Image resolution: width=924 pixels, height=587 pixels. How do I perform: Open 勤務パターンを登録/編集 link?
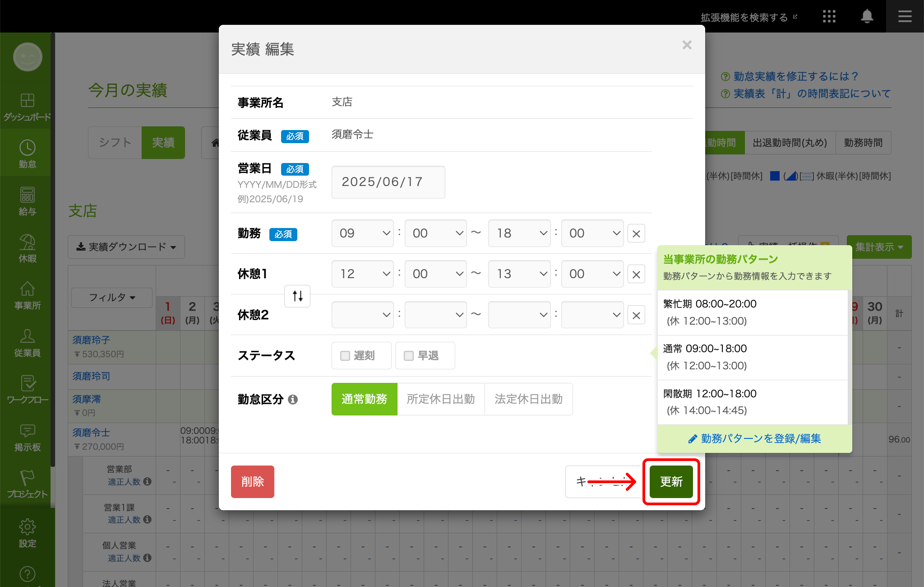[x=754, y=438]
